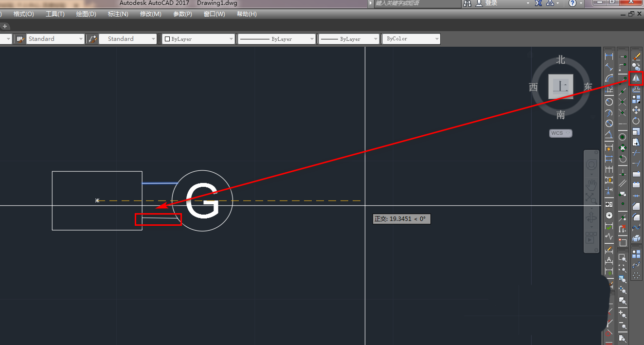Screen dimensions: 644x345
Task: Select the circle with letter G
Action: click(x=202, y=200)
